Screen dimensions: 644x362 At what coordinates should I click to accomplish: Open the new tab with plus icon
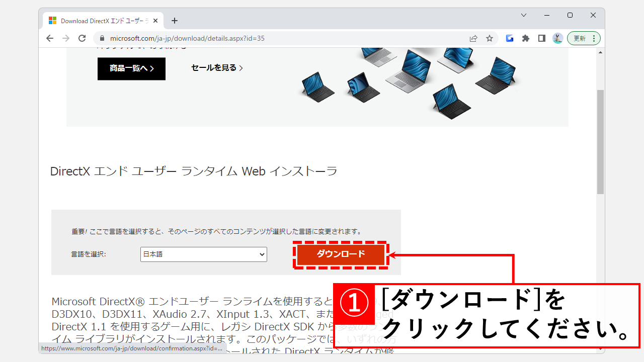175,21
